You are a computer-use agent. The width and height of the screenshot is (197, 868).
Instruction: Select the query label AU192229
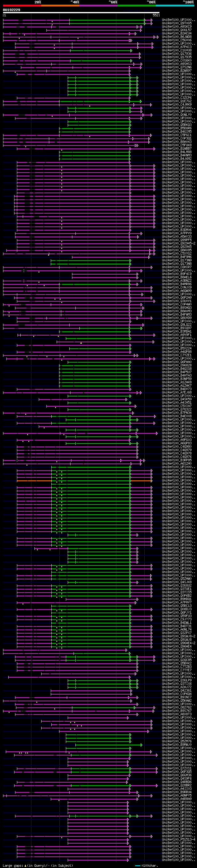click(x=11, y=10)
